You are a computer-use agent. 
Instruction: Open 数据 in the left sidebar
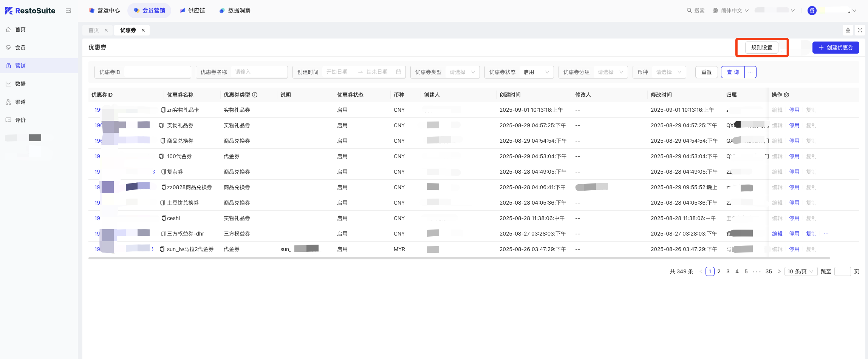pos(20,84)
